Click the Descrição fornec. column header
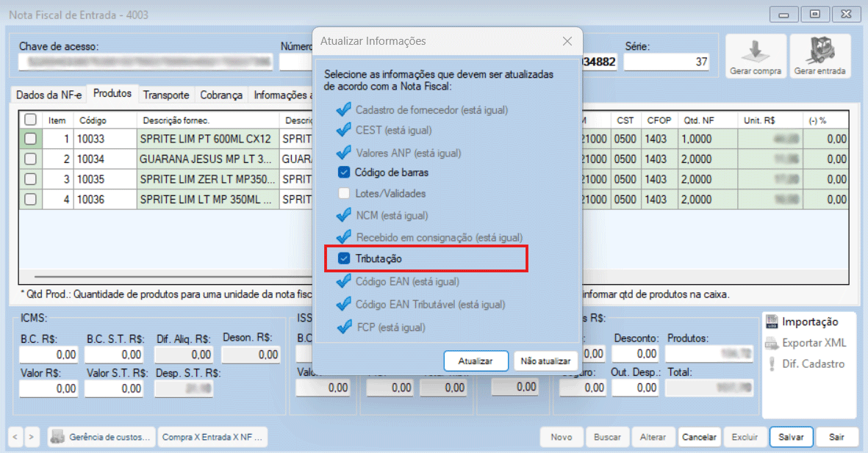Image resolution: width=868 pixels, height=453 pixels. click(207, 120)
